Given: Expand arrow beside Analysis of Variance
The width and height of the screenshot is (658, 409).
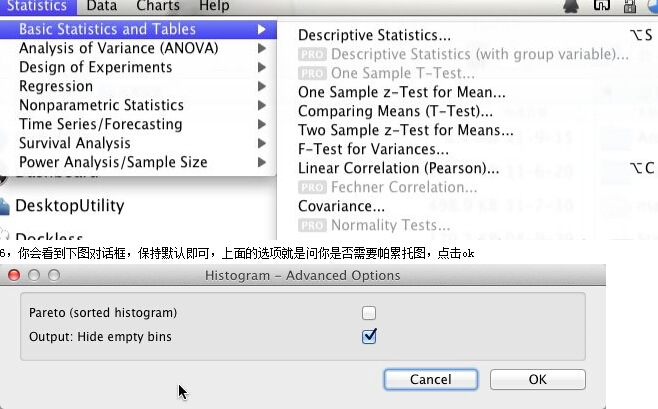Looking at the screenshot, I should pos(261,48).
